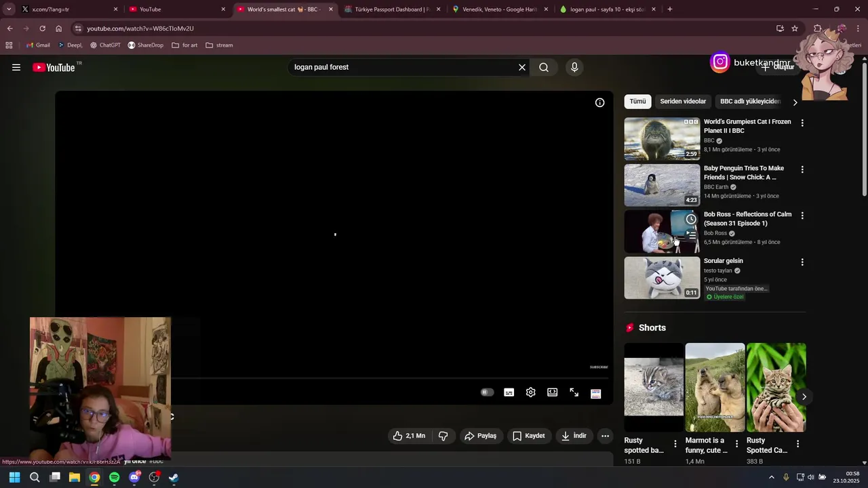Open options for Rusty Spotted Ca... short
Viewport: 868px width, 488px height.
click(x=797, y=444)
